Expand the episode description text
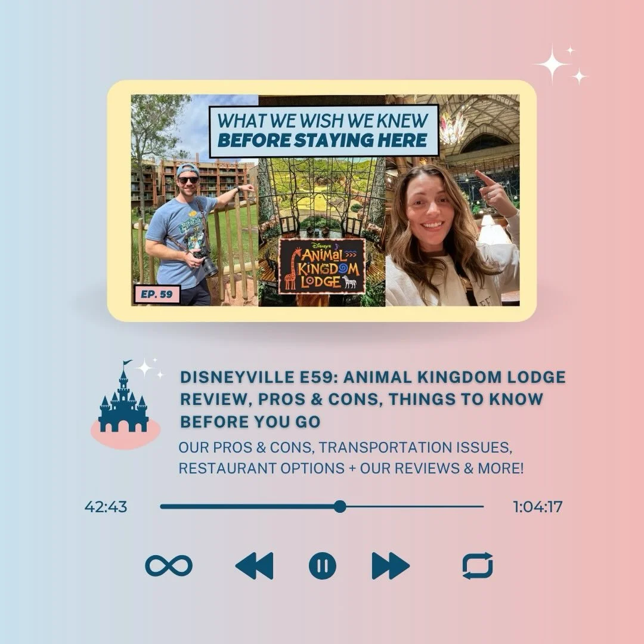This screenshot has height=644, width=644. pos(352,457)
